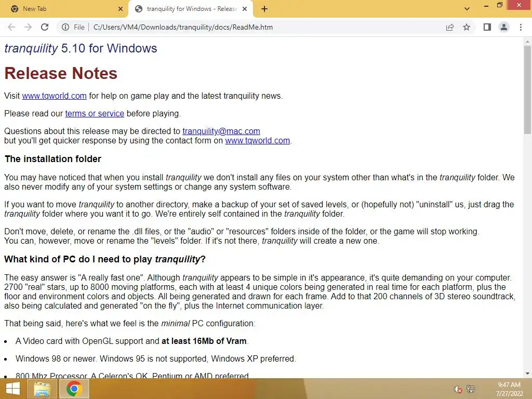Open first www.tqworld.com link

tap(54, 96)
